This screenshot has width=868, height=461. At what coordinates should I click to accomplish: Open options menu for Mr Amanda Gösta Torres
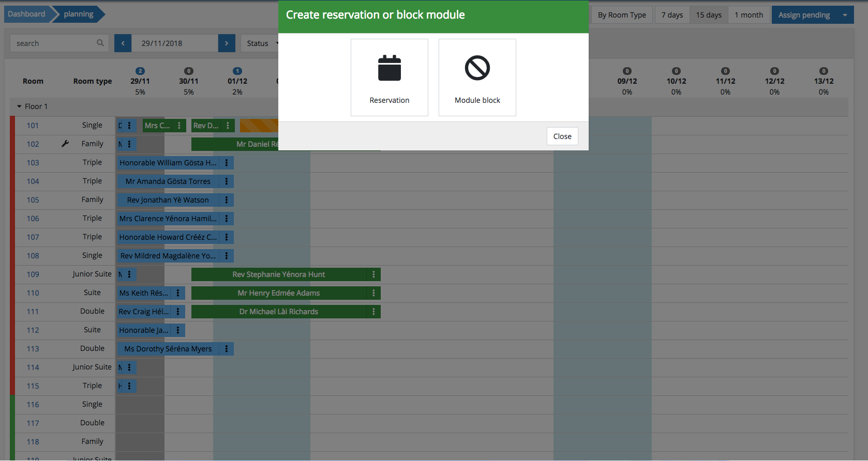227,181
